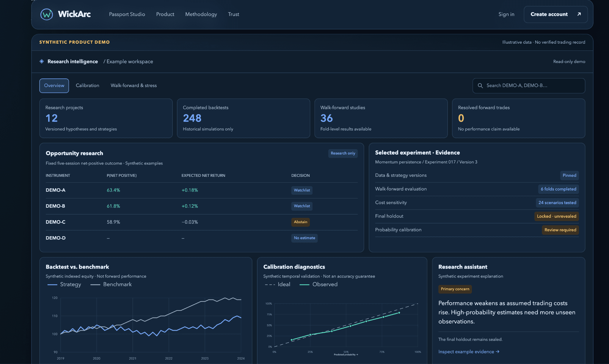Click the P(NET POSITIVE) column header
Screen dimensions: 609x364
(x=122, y=176)
